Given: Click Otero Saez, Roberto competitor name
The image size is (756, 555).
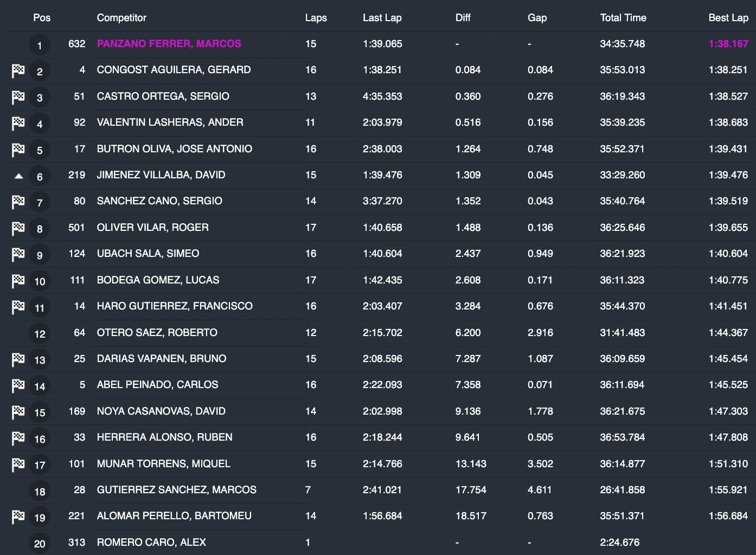Looking at the screenshot, I should [x=157, y=333].
